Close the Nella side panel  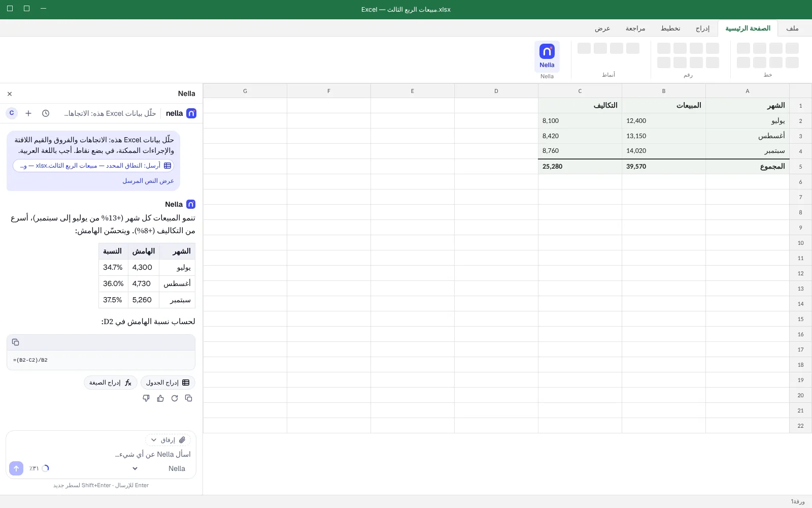[x=10, y=94]
